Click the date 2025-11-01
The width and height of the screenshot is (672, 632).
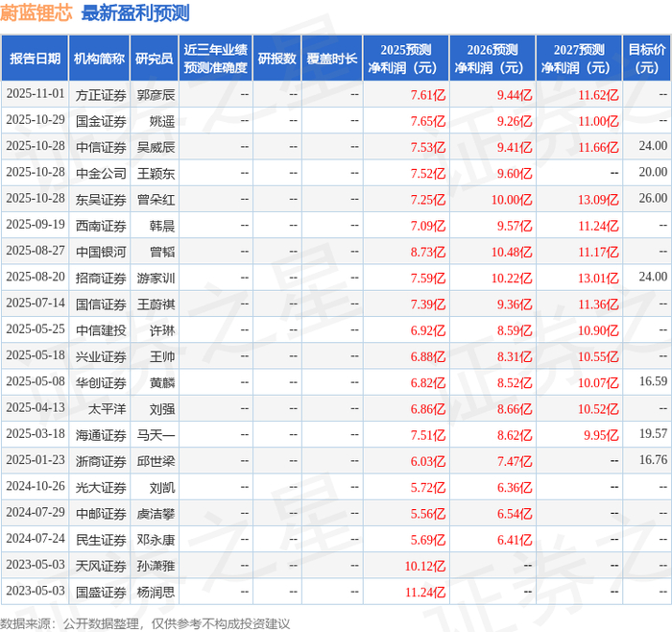point(36,94)
